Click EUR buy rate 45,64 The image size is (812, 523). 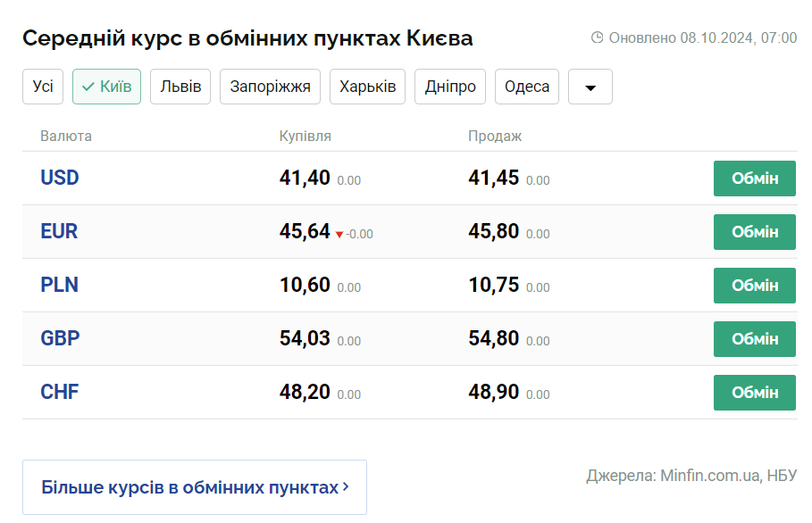(305, 231)
